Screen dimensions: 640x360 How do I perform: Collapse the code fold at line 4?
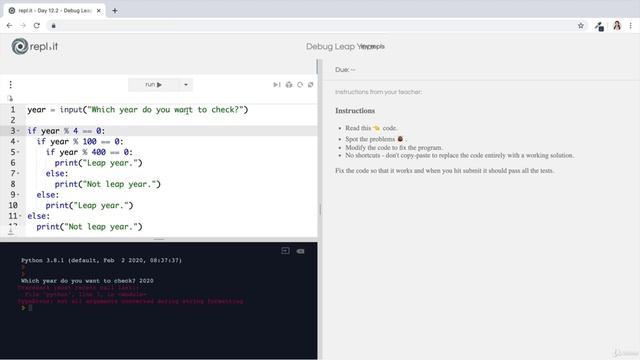tap(18, 142)
